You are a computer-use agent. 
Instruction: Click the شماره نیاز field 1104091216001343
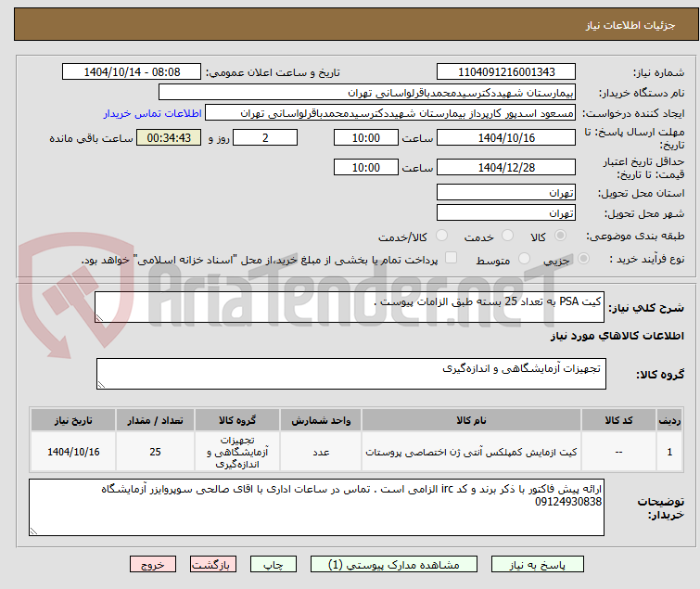pyautogui.click(x=506, y=72)
